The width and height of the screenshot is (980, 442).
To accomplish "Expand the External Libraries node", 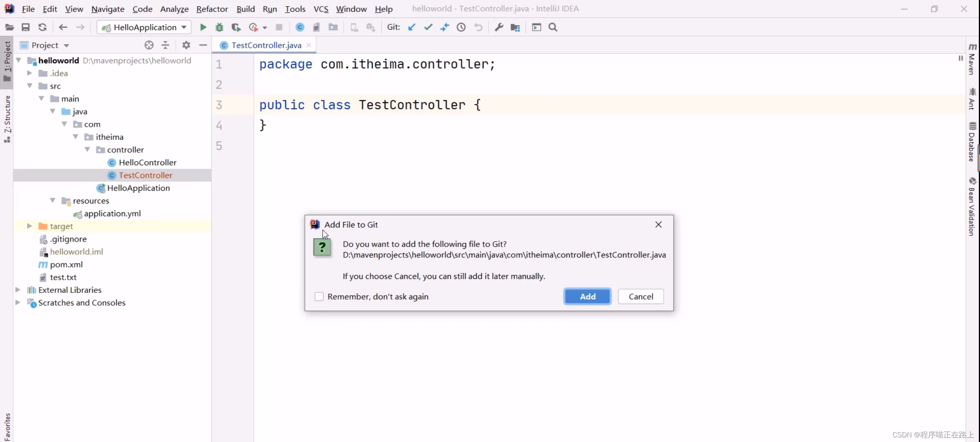I will click(x=18, y=290).
